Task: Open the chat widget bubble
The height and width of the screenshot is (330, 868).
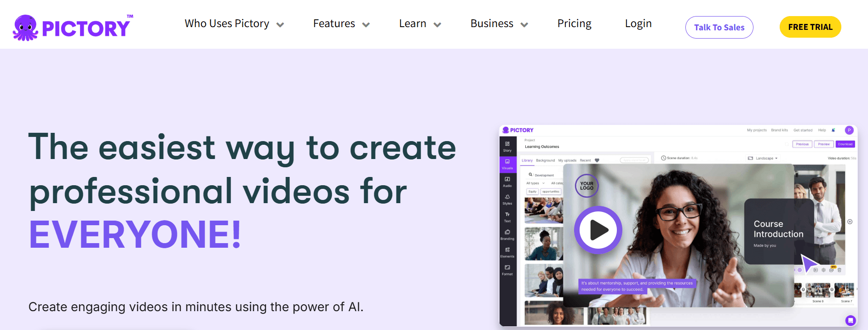Action: coord(851,320)
